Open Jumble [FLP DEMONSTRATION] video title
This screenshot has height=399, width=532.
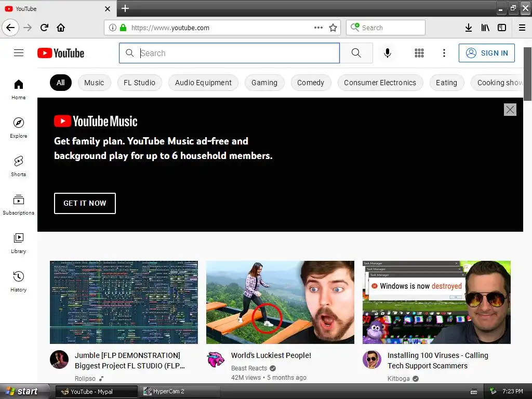130,361
